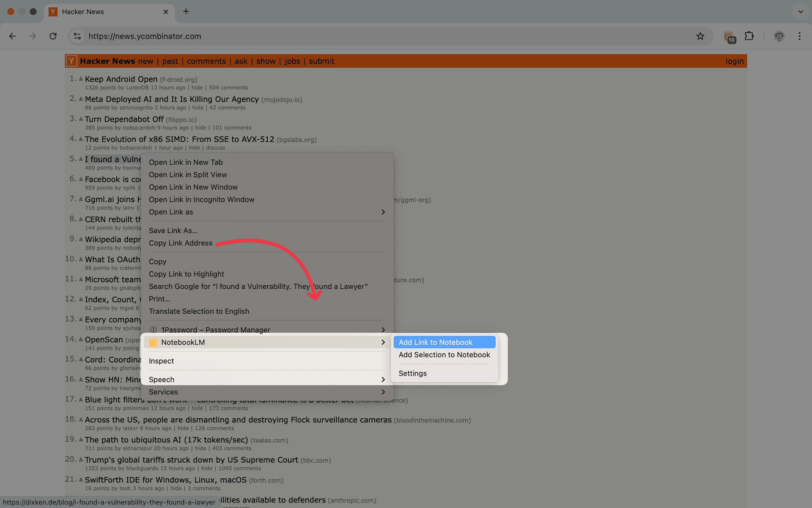Expand the Services submenu
The width and height of the screenshot is (812, 508).
[163, 392]
